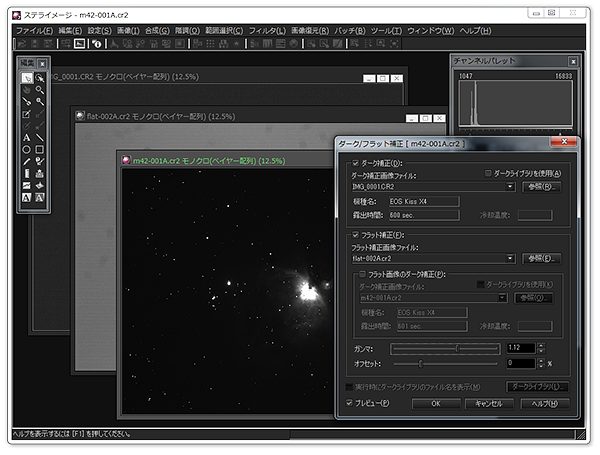Click the hand pan tool
The height and width of the screenshot is (455, 600).
(27, 90)
